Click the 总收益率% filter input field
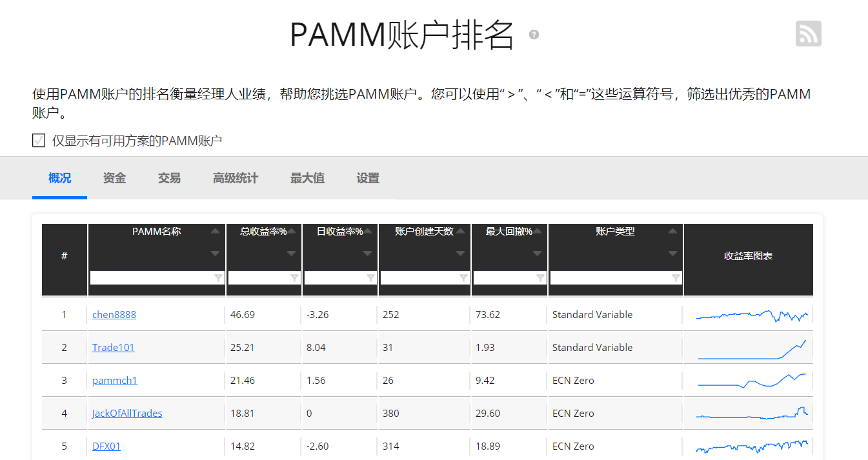The width and height of the screenshot is (868, 460). pyautogui.click(x=264, y=277)
